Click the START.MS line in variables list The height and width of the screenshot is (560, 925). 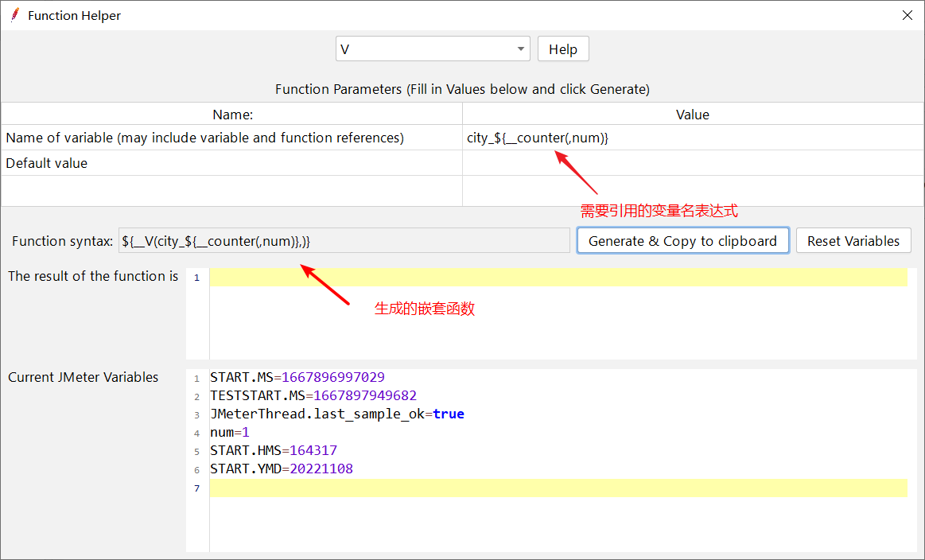point(297,377)
